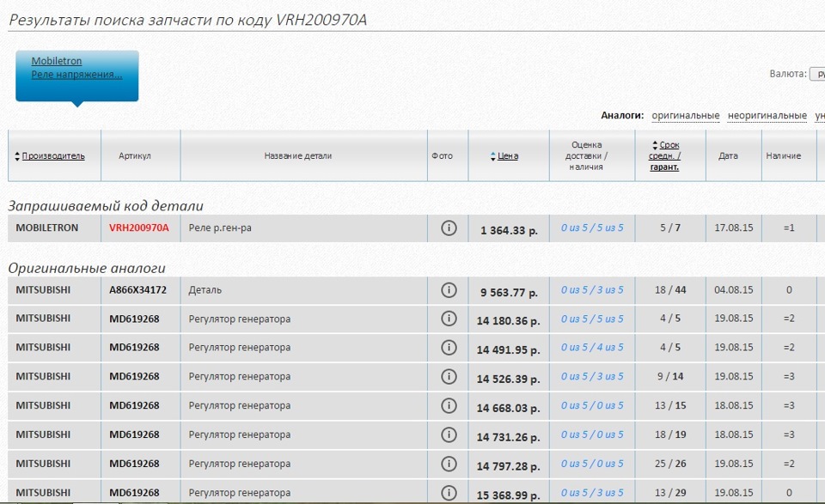Open info icon in 14 526.39 р. row
Image resolution: width=825 pixels, height=504 pixels.
449,376
